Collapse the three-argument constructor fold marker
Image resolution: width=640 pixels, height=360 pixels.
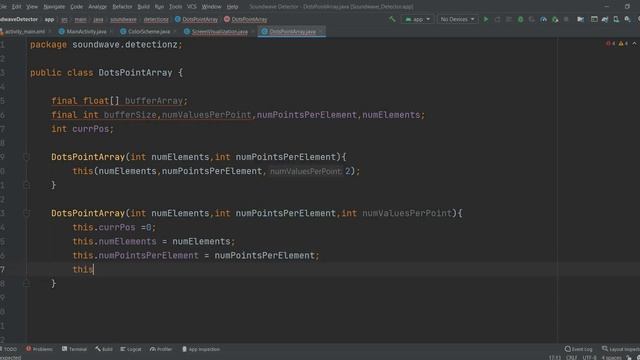[x=26, y=213]
